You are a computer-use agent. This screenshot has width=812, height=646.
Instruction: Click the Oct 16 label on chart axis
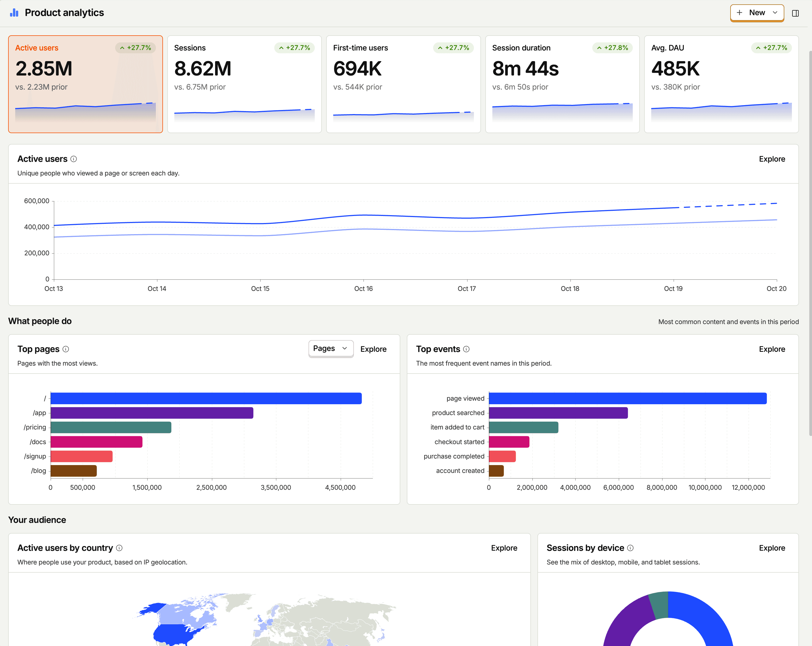coord(363,288)
